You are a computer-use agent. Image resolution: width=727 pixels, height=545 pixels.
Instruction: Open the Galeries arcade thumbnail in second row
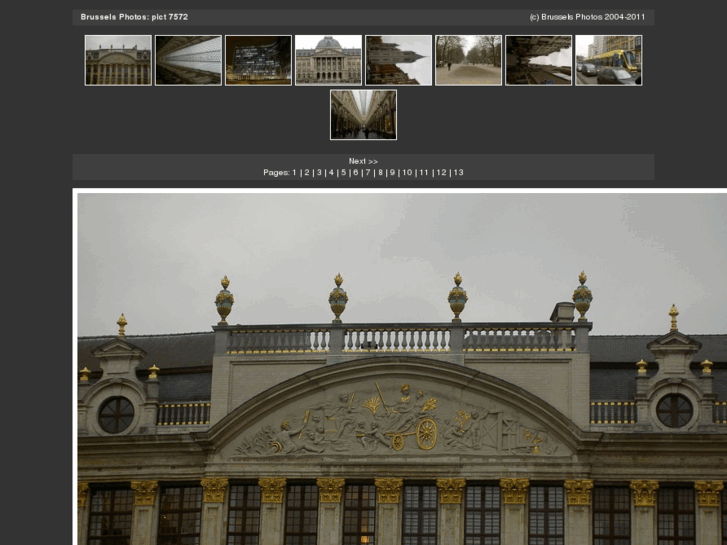point(364,115)
